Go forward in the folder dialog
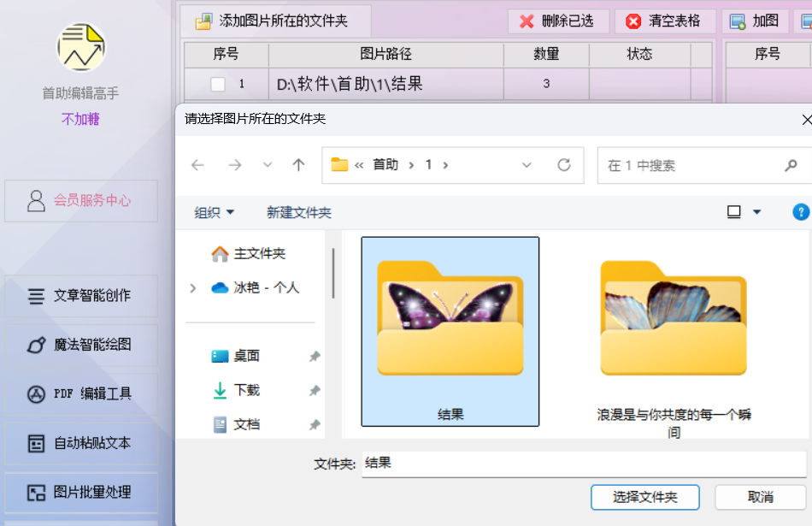 (234, 165)
